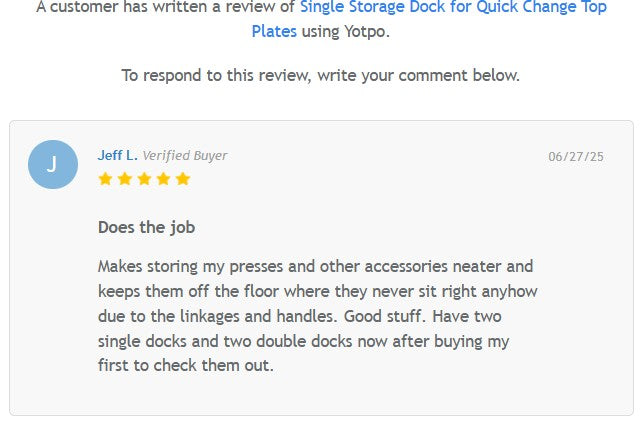Click the Verified Buyer label
Viewport: 642px width, 421px height.
pos(185,155)
